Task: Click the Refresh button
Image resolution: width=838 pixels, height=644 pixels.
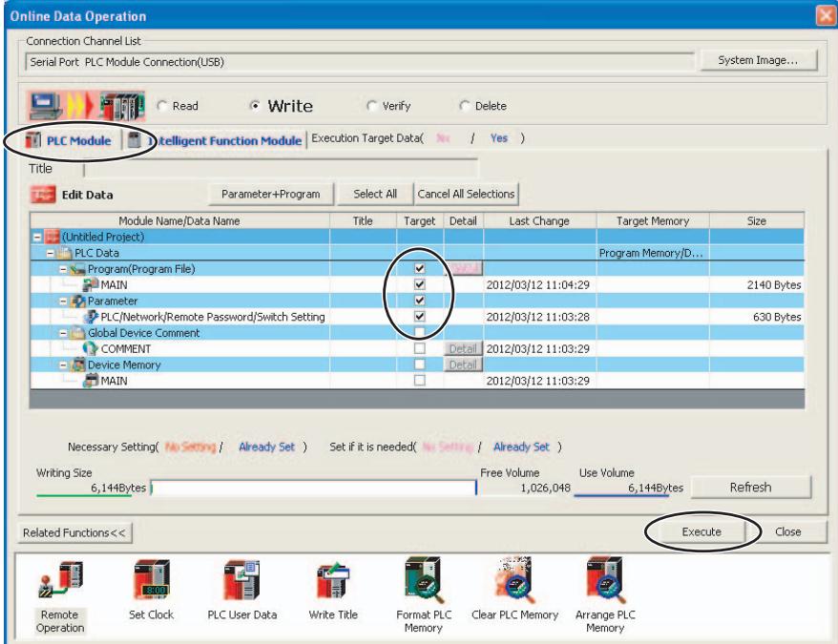Action: pyautogui.click(x=751, y=488)
